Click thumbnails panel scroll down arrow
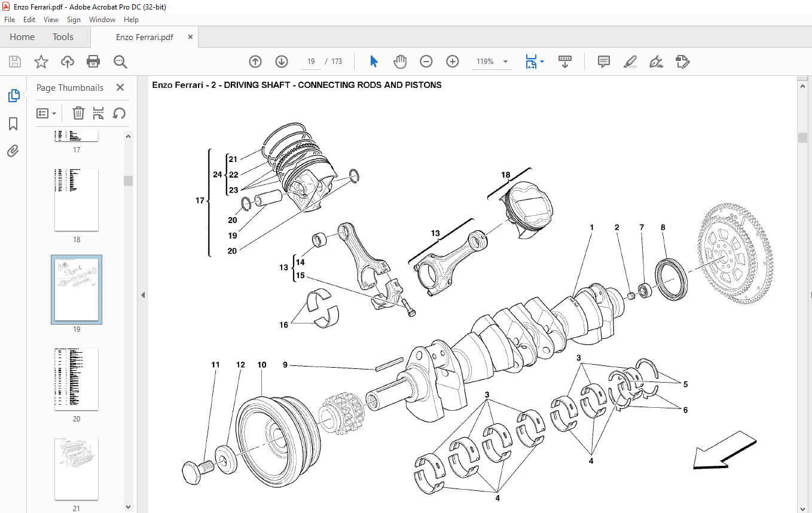 pos(129,507)
